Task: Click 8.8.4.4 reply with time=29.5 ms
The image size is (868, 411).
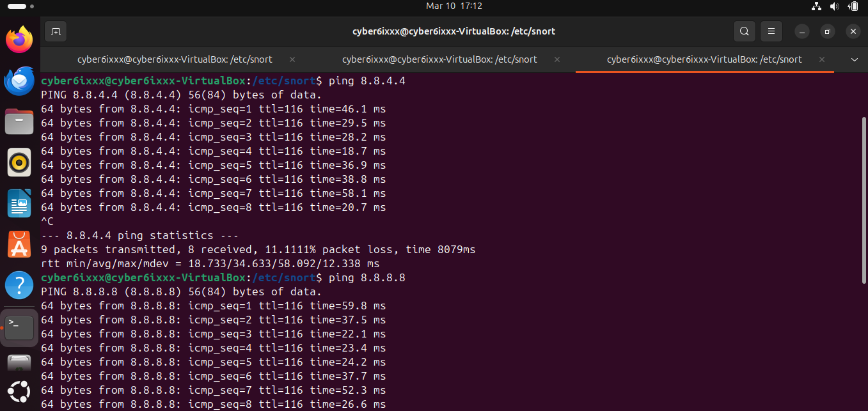Action: click(x=213, y=123)
